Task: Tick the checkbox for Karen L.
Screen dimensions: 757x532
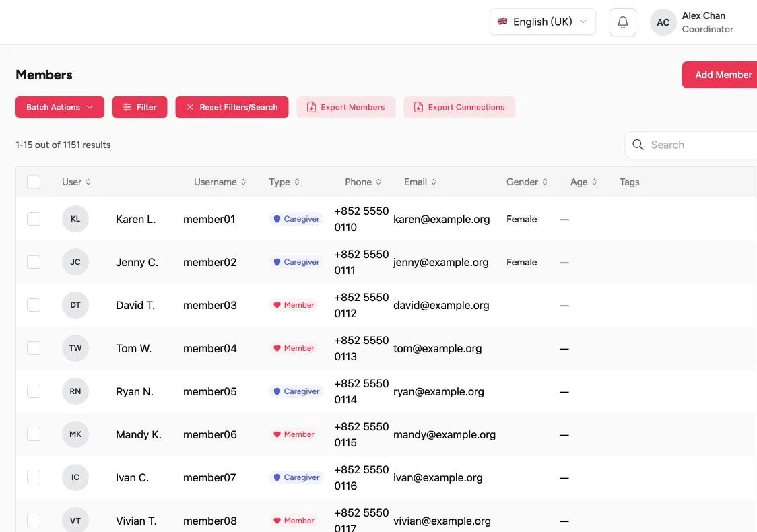Action: 34,219
